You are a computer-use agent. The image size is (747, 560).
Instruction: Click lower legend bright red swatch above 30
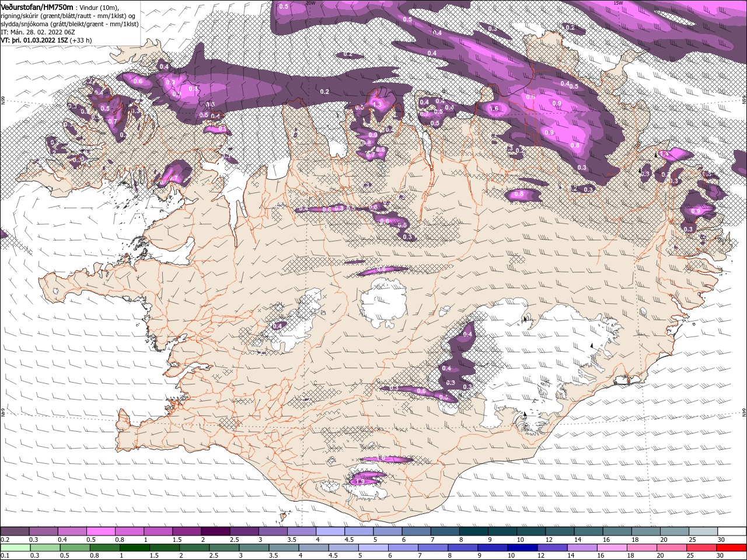[x=732, y=547]
